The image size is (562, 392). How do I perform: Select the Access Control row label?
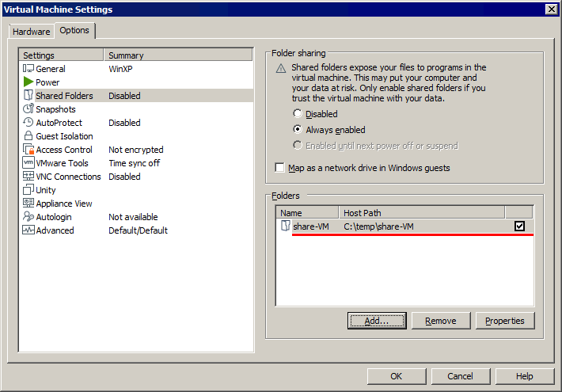64,150
